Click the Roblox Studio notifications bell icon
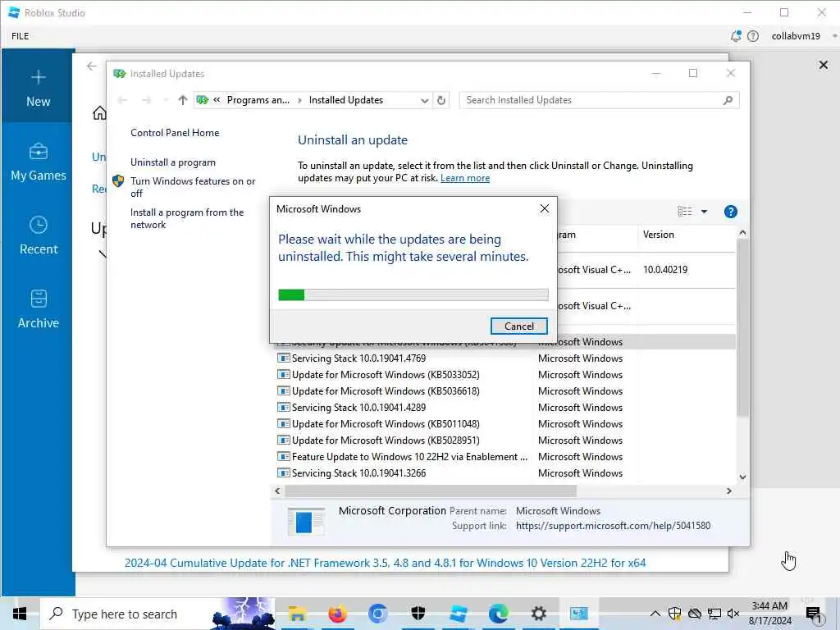840x630 pixels. [x=736, y=36]
